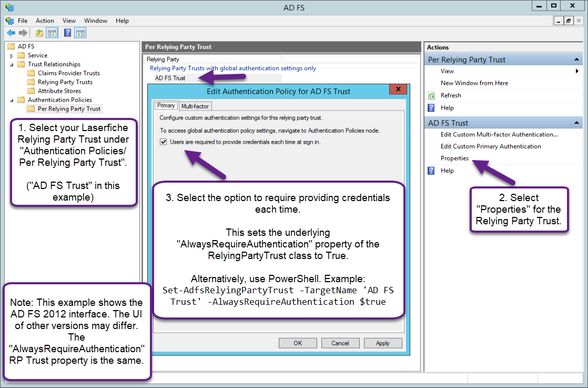Click Refresh in the Actions pane

click(451, 95)
